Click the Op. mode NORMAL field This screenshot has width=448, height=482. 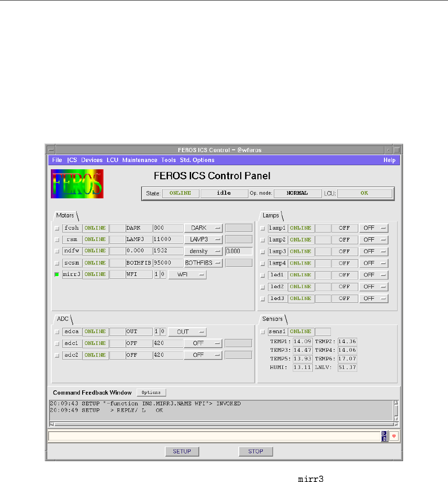pyautogui.click(x=297, y=193)
